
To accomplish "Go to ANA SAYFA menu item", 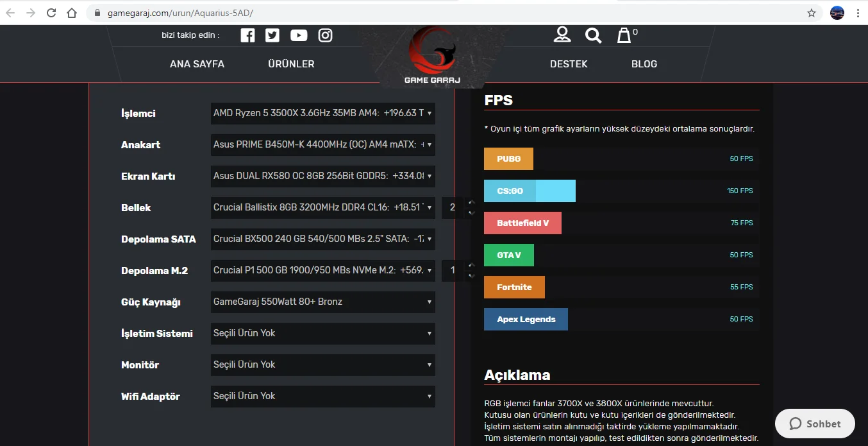I will (x=197, y=64).
